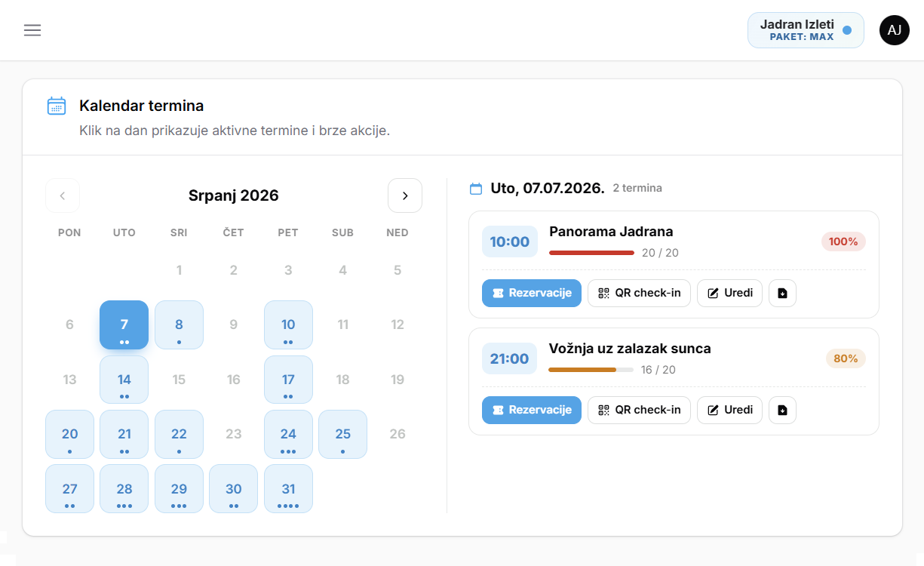Click the 2 termina count label
The image size is (924, 566).
click(x=637, y=188)
